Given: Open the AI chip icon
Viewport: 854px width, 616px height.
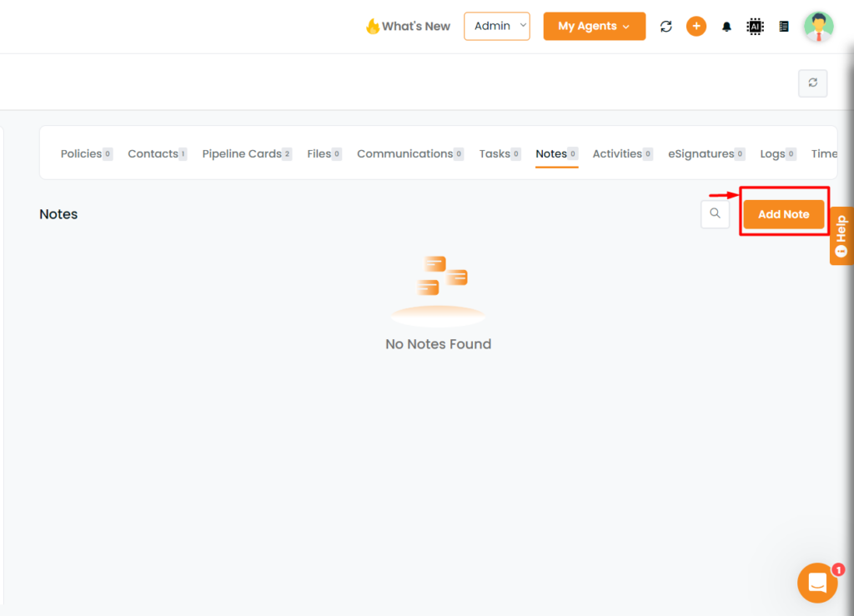Looking at the screenshot, I should click(755, 26).
